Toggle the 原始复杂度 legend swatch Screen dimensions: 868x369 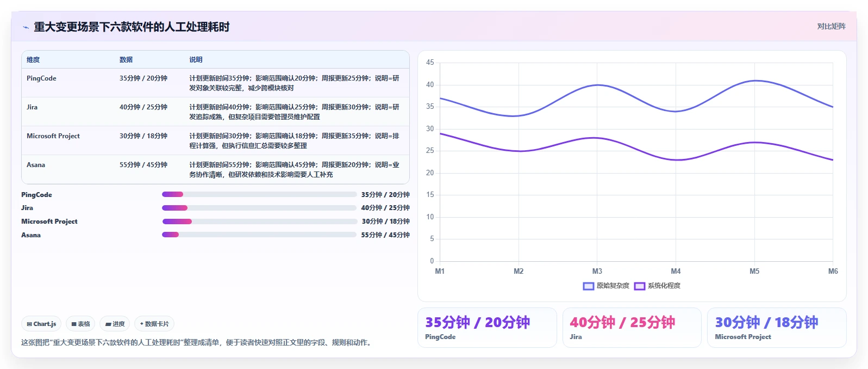tap(588, 286)
